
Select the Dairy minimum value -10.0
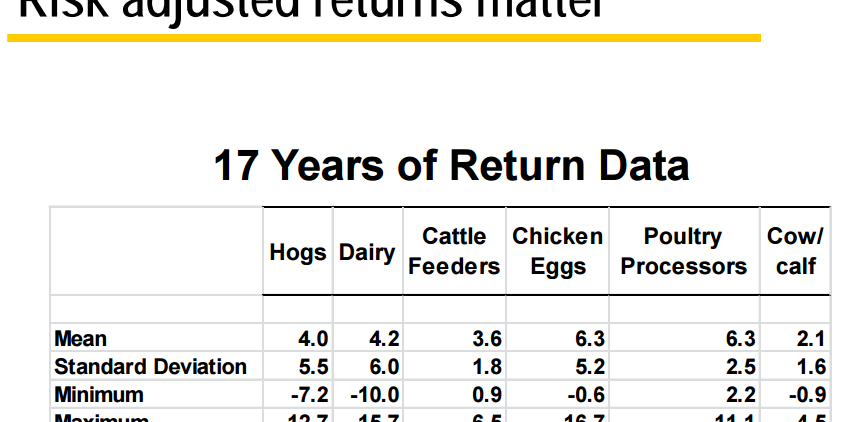[x=375, y=395]
